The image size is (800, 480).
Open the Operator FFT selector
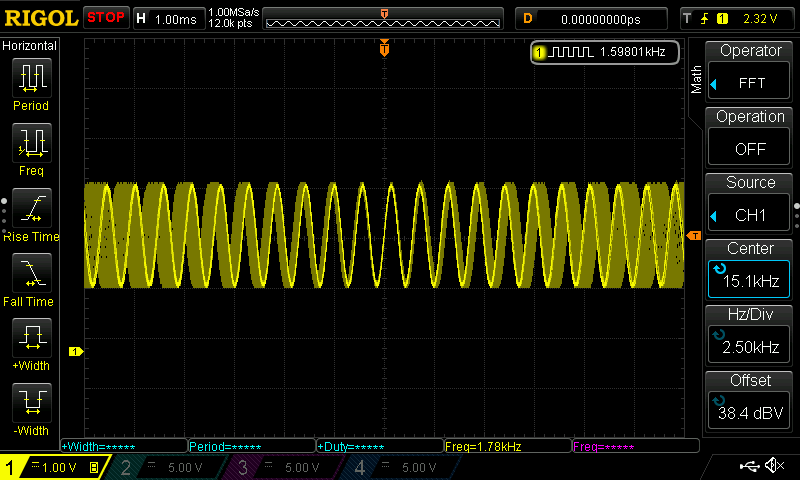click(x=751, y=73)
